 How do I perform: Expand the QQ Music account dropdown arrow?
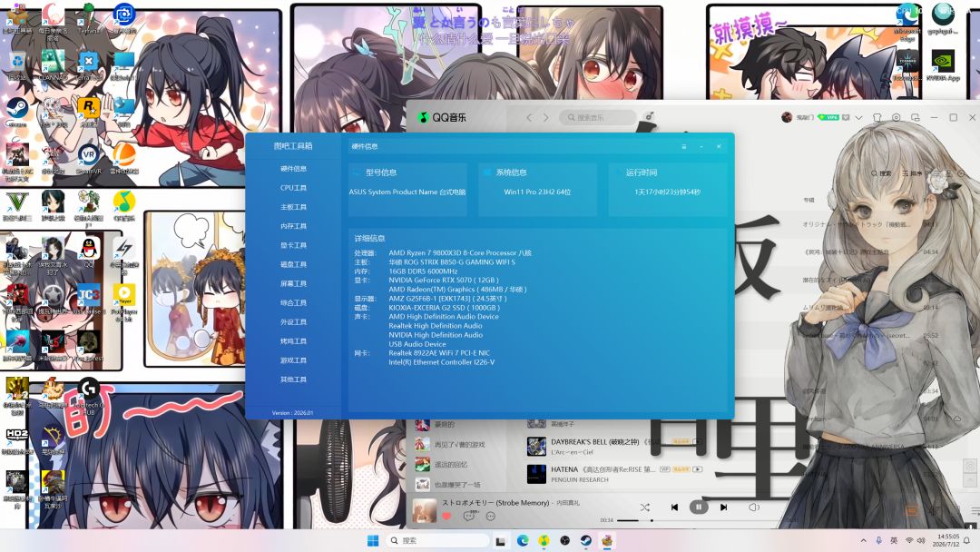click(x=858, y=117)
